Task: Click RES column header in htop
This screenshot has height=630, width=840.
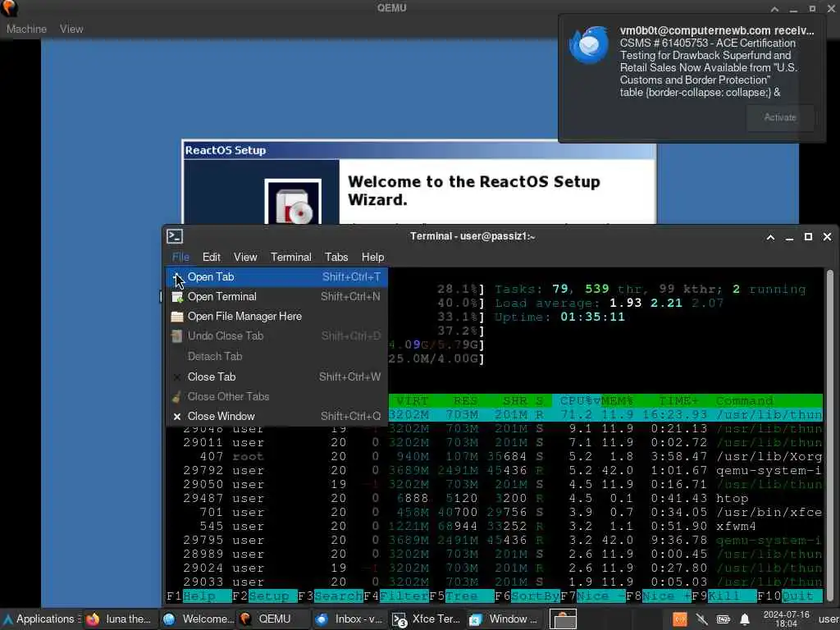Action: (465, 400)
